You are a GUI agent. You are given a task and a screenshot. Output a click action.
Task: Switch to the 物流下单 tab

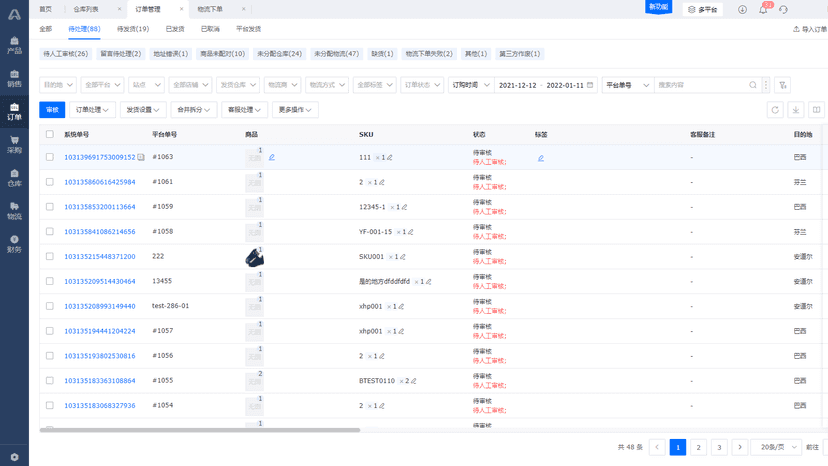(x=210, y=10)
